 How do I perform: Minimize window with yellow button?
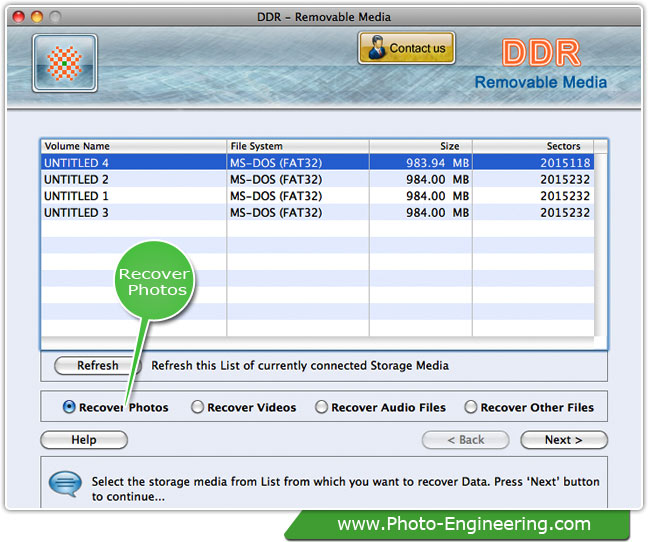(x=37, y=17)
